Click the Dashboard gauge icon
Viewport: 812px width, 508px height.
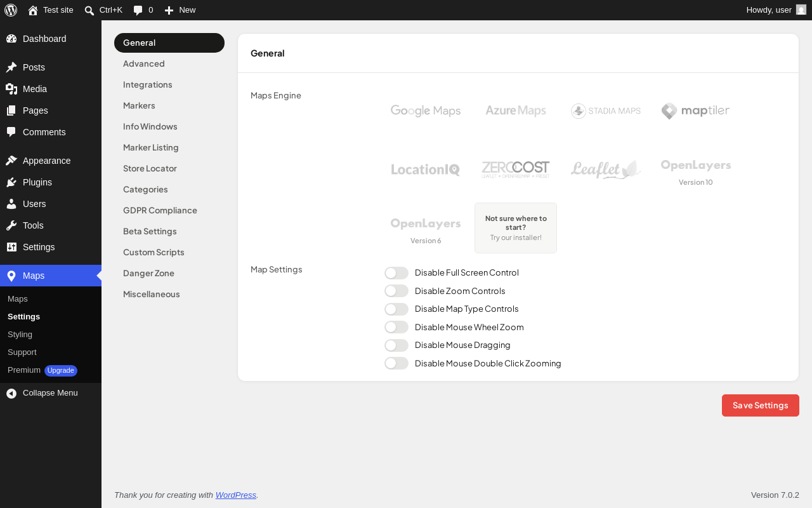(11, 39)
